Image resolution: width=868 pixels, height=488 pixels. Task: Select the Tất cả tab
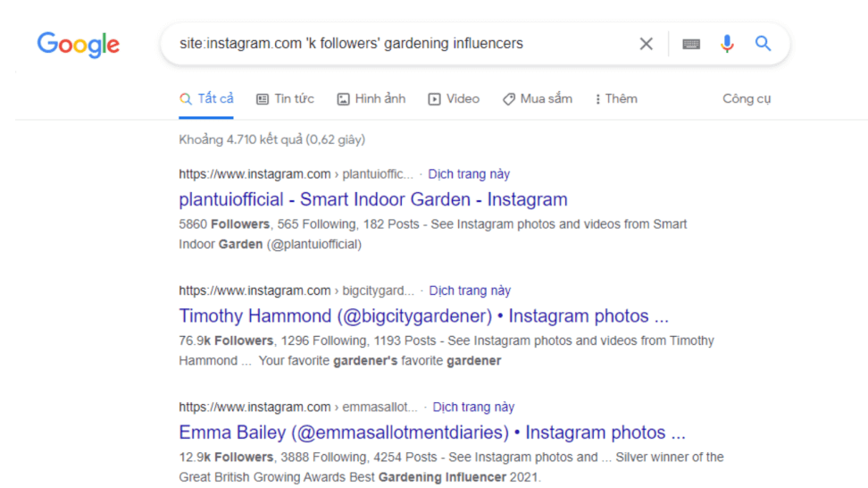(206, 99)
